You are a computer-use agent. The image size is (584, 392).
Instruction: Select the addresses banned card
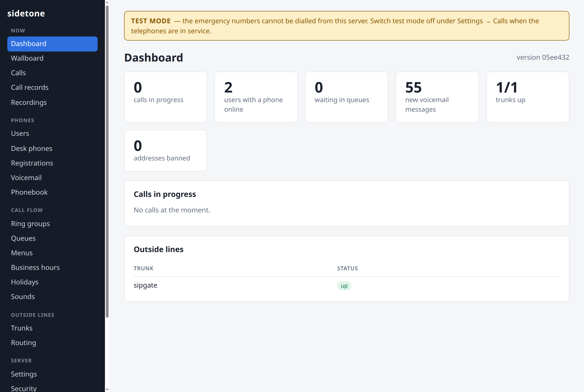pos(166,151)
